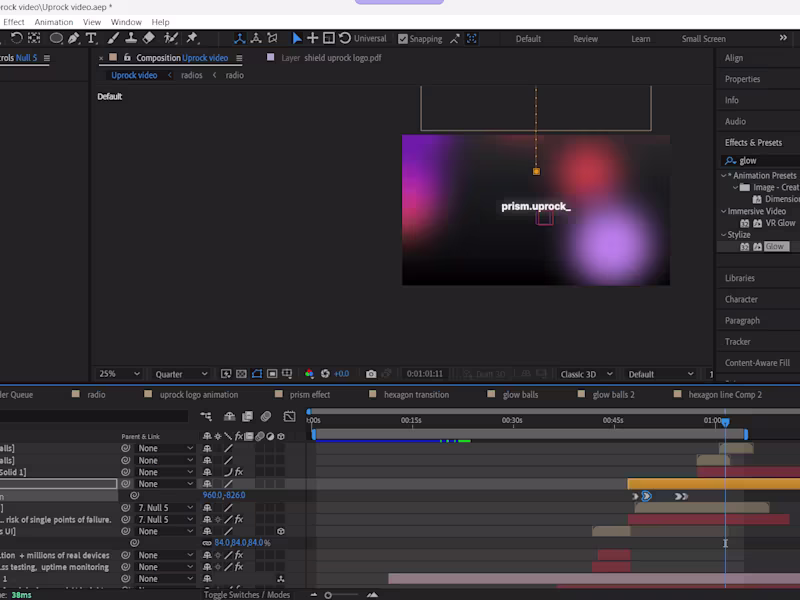Viewport: 800px width, 600px height.
Task: Toggle the composition lock icon
Action: (127, 58)
